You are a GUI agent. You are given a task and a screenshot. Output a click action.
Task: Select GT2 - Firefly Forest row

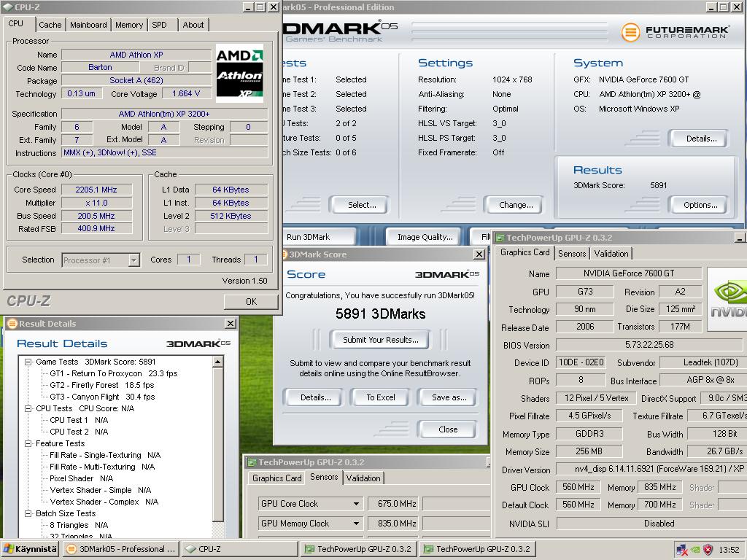[x=102, y=385]
